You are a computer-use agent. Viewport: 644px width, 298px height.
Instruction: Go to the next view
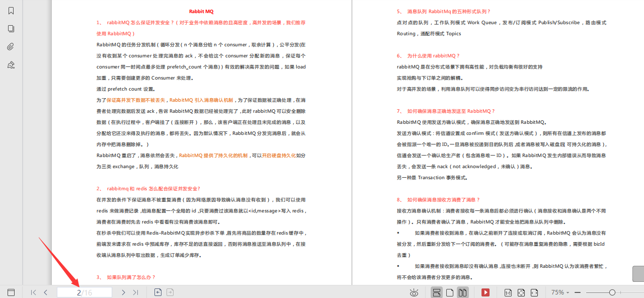[170, 292]
